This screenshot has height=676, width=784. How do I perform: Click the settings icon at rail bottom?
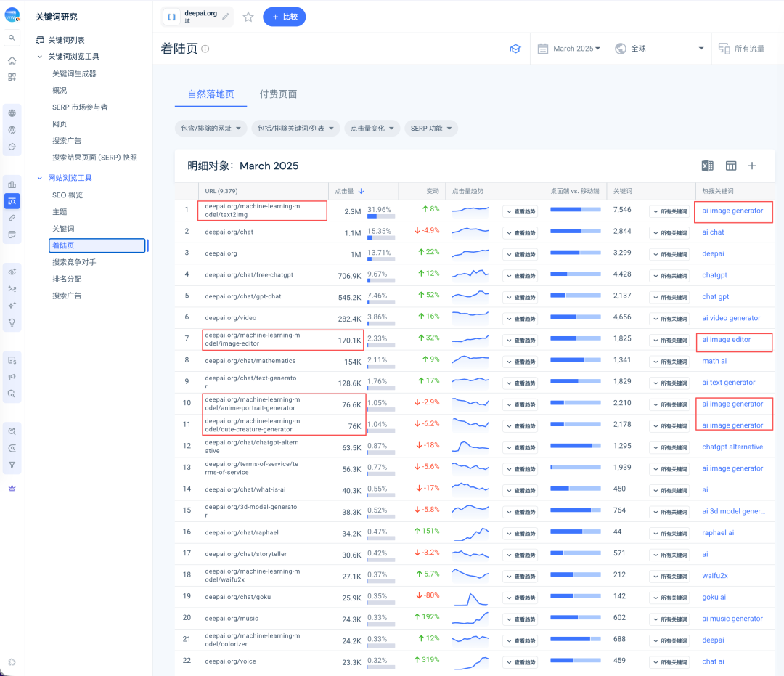[12, 662]
